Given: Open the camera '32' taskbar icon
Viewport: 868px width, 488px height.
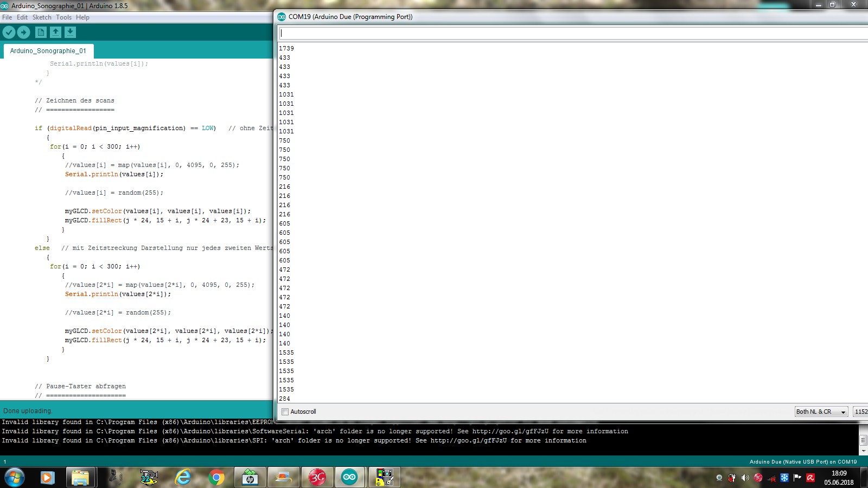Looking at the screenshot, I should 149,478.
